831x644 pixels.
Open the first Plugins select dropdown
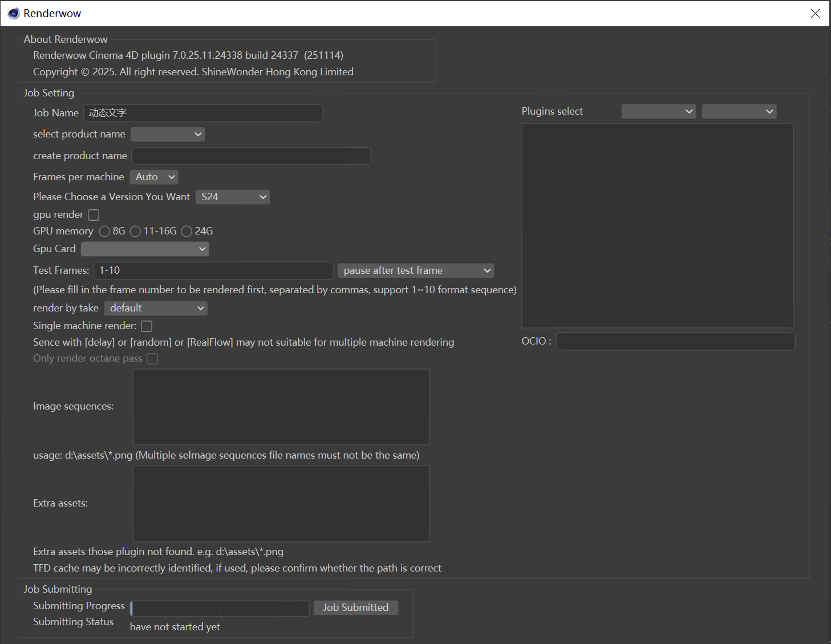[x=659, y=111]
